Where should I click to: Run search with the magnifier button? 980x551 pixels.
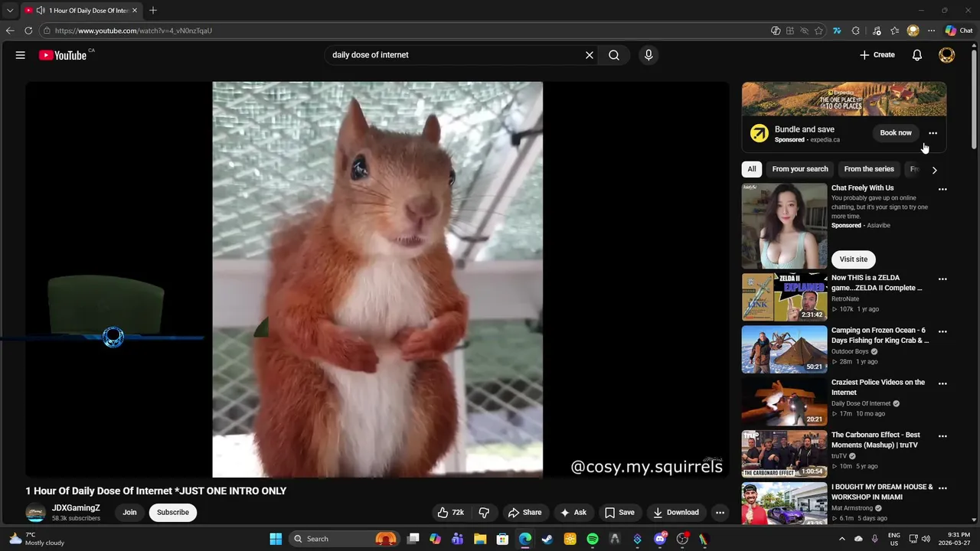pyautogui.click(x=614, y=55)
